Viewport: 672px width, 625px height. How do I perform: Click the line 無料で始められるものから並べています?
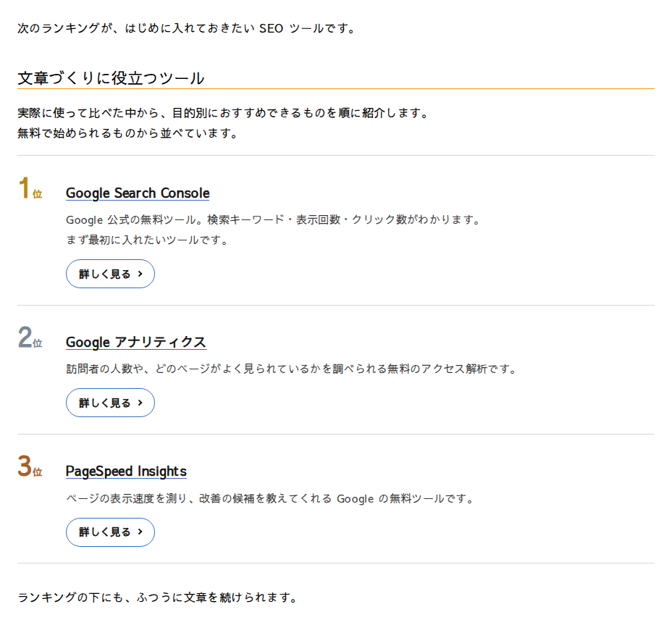coord(127,133)
